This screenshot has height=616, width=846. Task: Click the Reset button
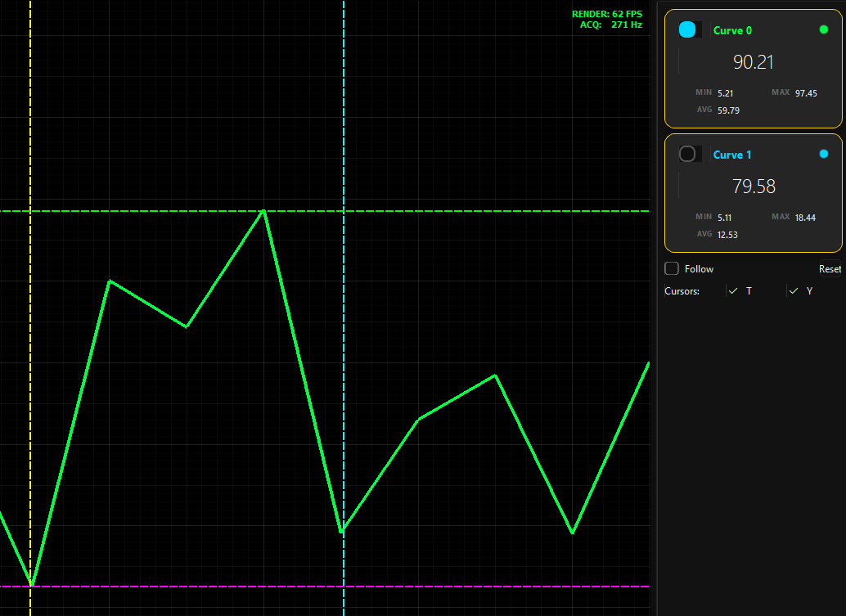[x=830, y=269]
